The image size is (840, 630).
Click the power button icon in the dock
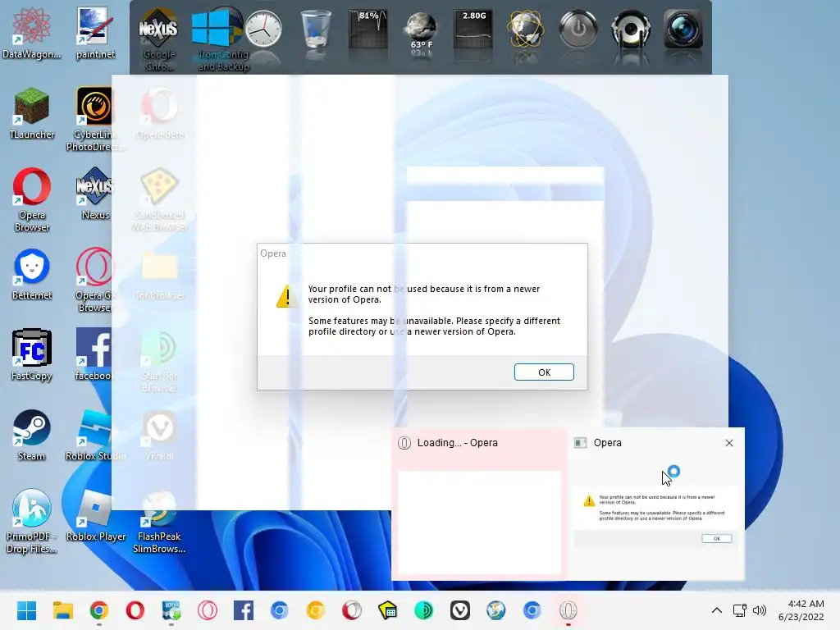578,29
